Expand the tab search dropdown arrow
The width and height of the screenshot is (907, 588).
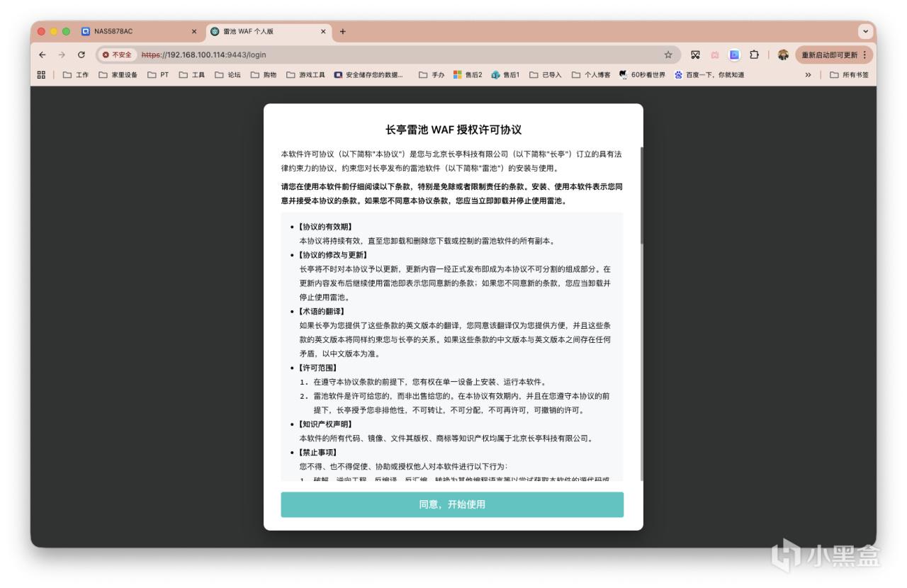tap(864, 31)
